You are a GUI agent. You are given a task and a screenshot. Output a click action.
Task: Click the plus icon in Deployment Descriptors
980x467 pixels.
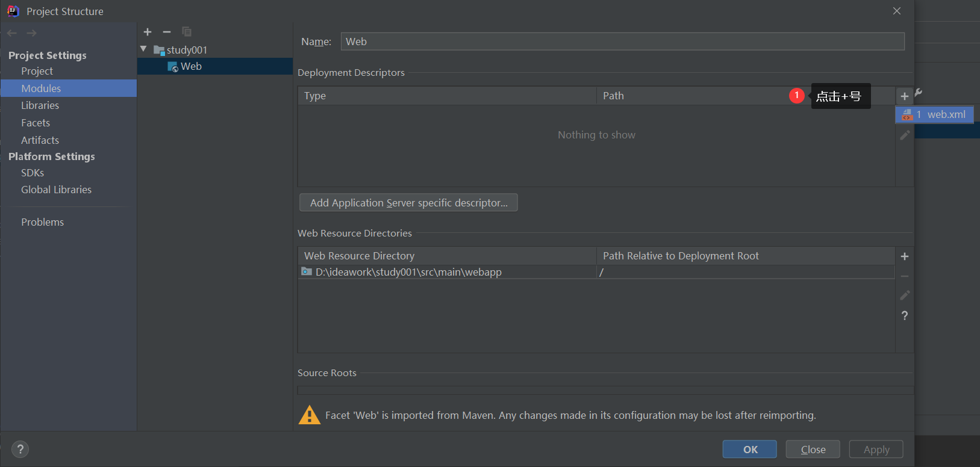[904, 96]
